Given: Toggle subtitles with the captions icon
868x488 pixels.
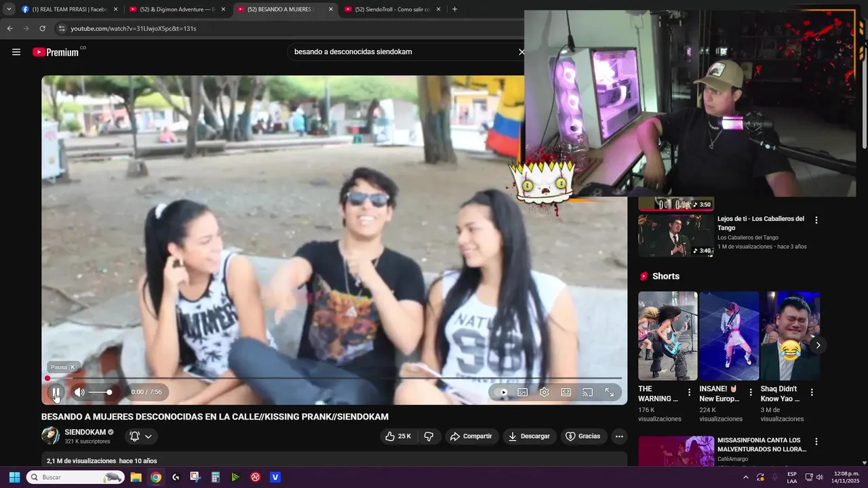Looking at the screenshot, I should [x=523, y=392].
